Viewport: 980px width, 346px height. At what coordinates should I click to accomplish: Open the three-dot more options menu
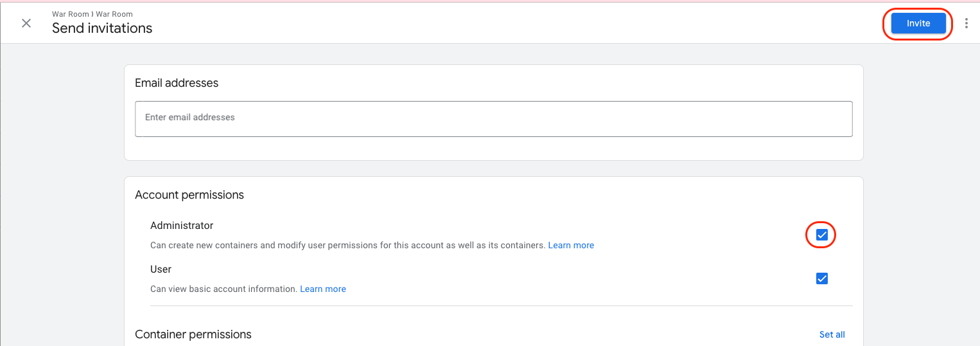tap(967, 23)
